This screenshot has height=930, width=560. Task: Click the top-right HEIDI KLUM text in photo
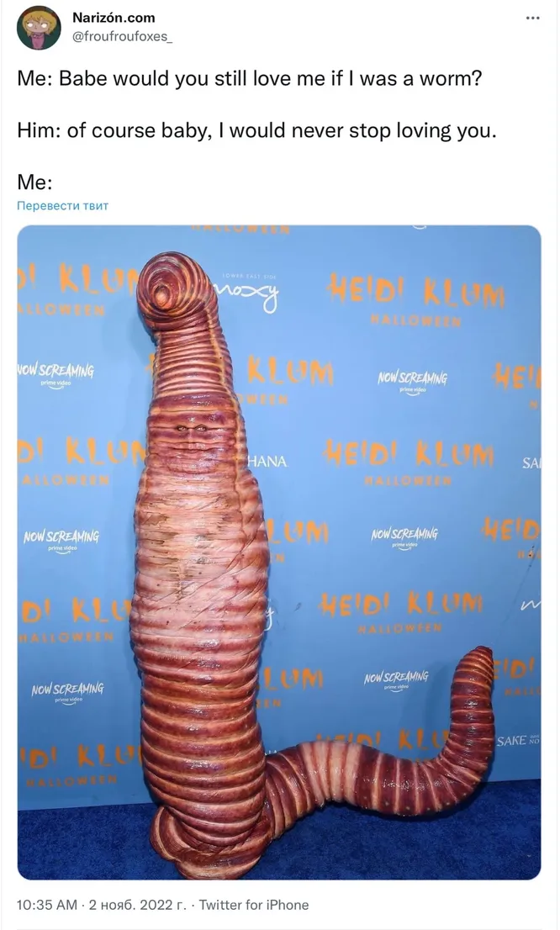click(416, 291)
